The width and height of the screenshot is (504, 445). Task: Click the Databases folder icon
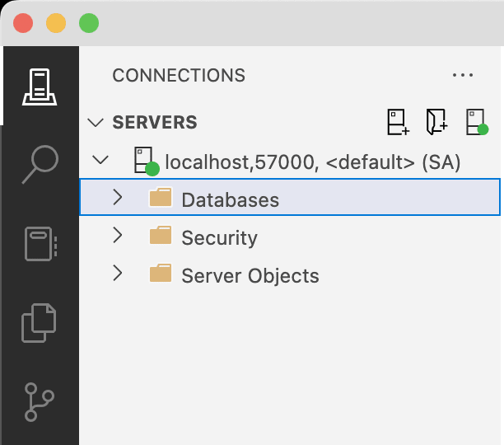tap(161, 197)
